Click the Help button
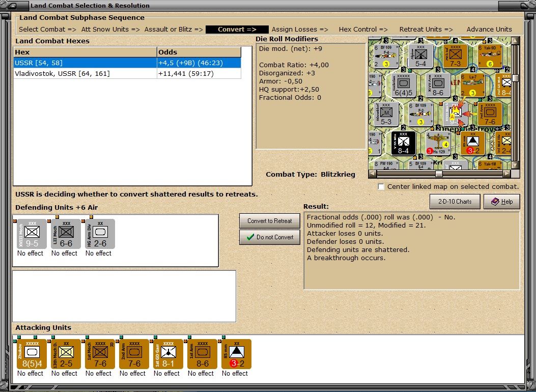The width and height of the screenshot is (536, 392). (x=501, y=201)
